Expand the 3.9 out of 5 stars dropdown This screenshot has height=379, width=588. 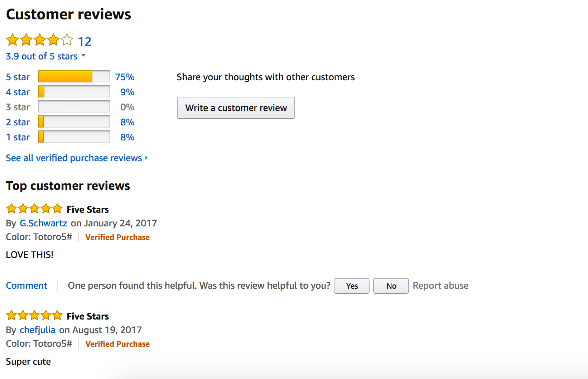click(x=83, y=56)
